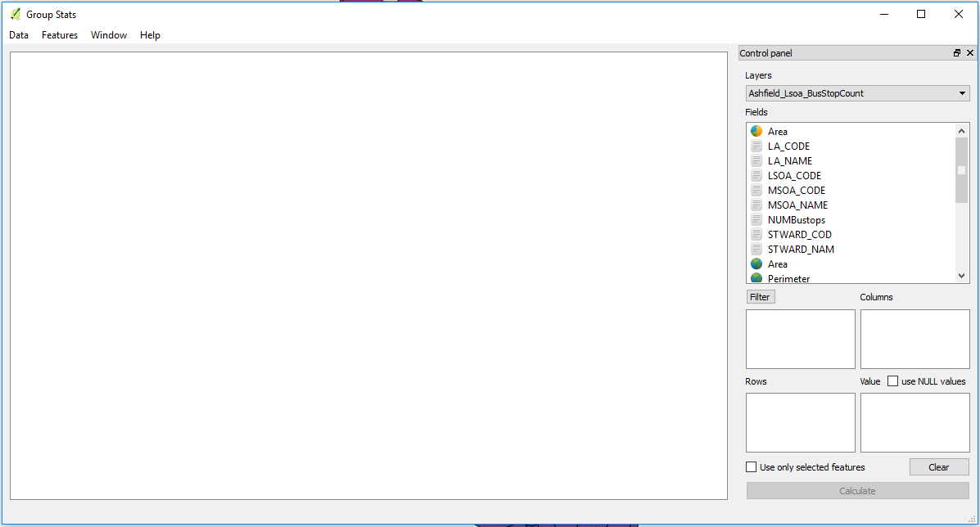Select the Perimeter field name

788,278
